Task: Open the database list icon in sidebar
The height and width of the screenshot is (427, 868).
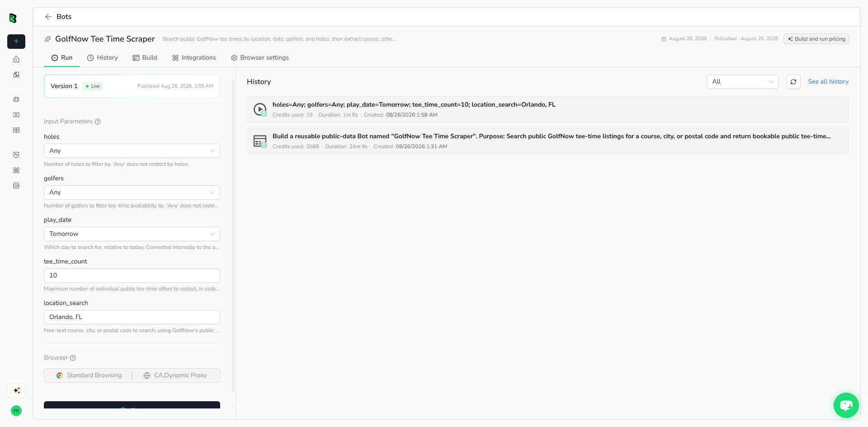Action: [16, 186]
